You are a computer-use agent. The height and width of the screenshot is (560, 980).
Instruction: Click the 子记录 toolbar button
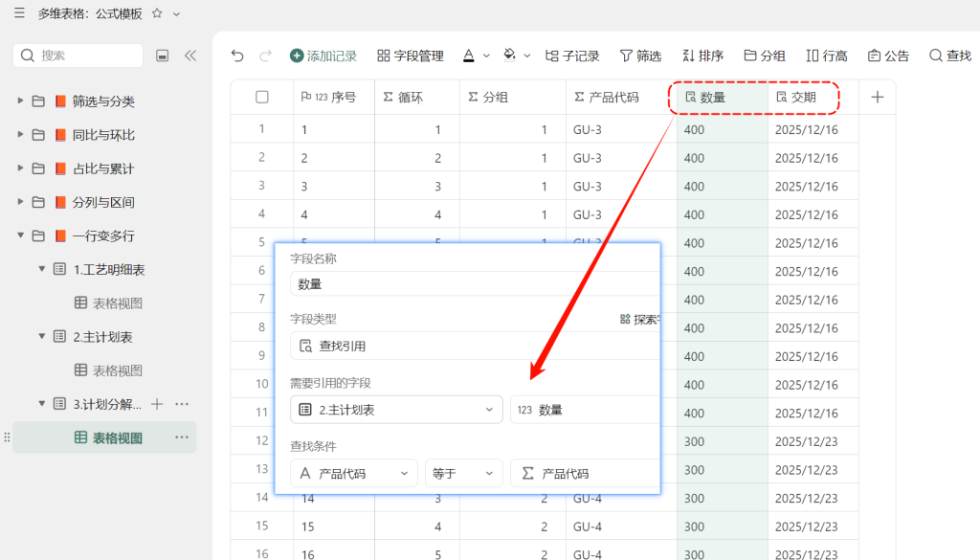572,56
